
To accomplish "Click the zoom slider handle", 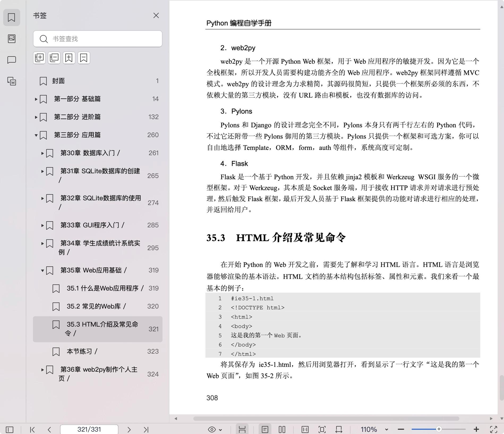I will [439, 429].
